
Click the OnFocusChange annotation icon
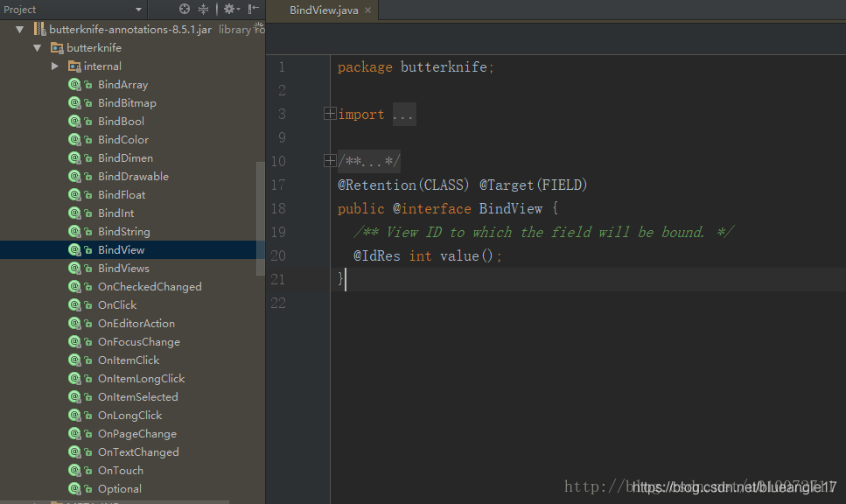pyautogui.click(x=75, y=341)
